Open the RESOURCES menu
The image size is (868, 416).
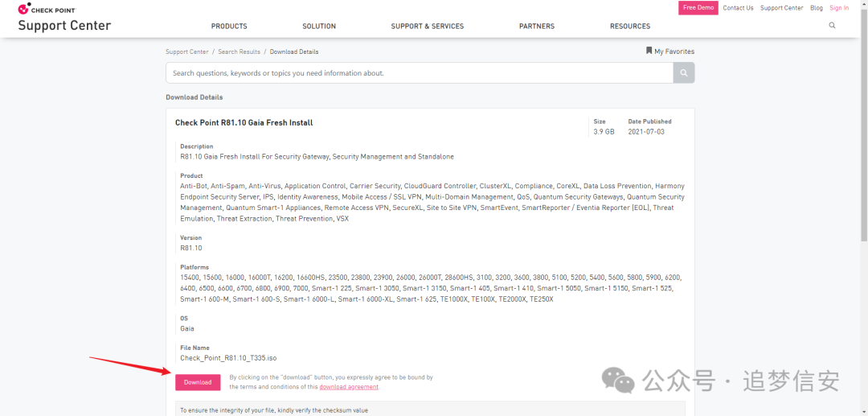pyautogui.click(x=630, y=26)
